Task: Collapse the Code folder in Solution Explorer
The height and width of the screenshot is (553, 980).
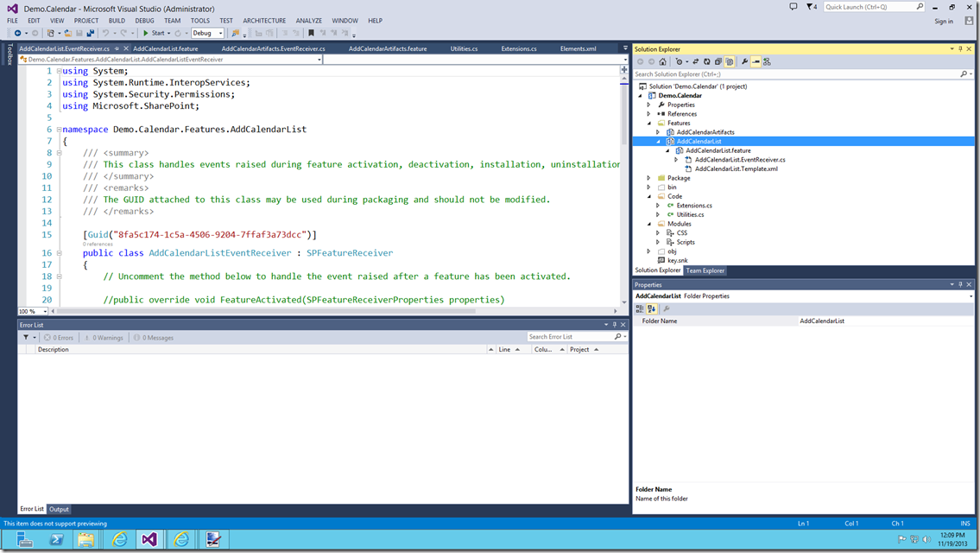Action: [648, 196]
